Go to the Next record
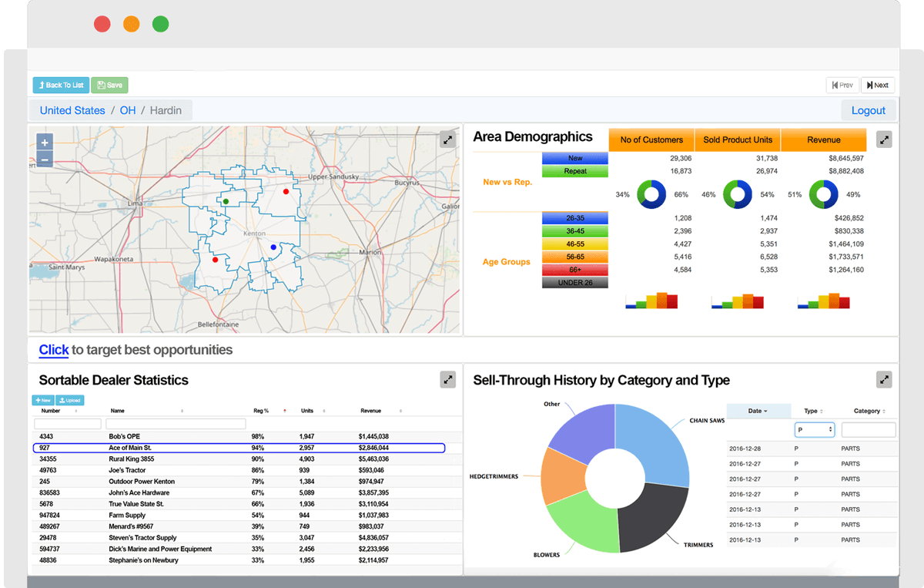 [x=878, y=85]
